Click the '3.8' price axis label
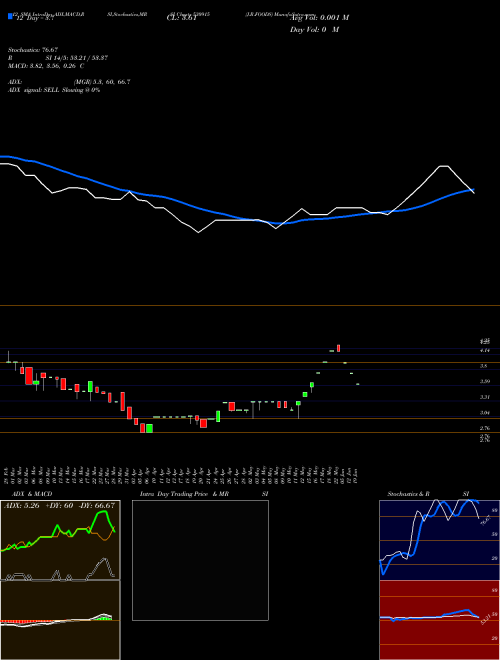The height and width of the screenshot is (660, 500). coord(484,366)
